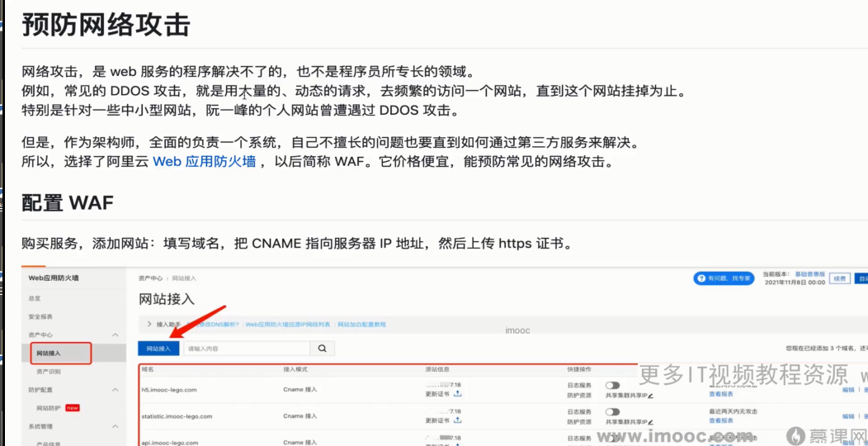
Task: Click 资产中心 in the breadcrumb
Action: (x=150, y=278)
